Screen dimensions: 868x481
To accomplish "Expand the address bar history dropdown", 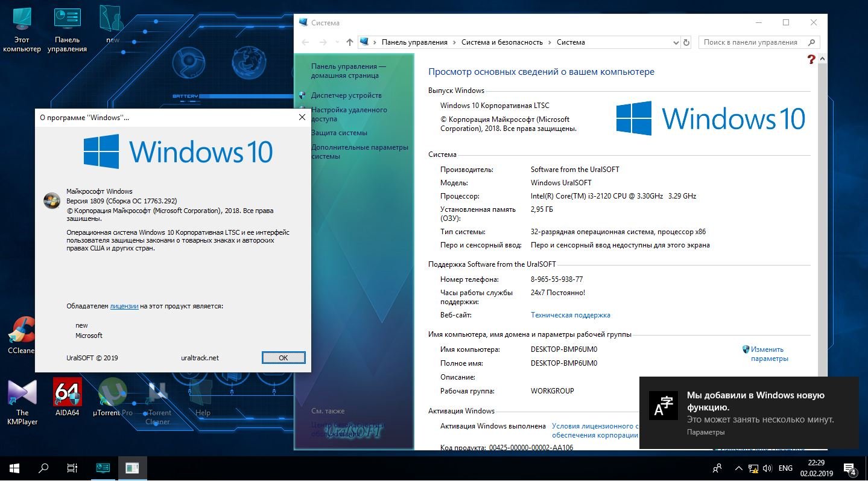I will pos(676,42).
